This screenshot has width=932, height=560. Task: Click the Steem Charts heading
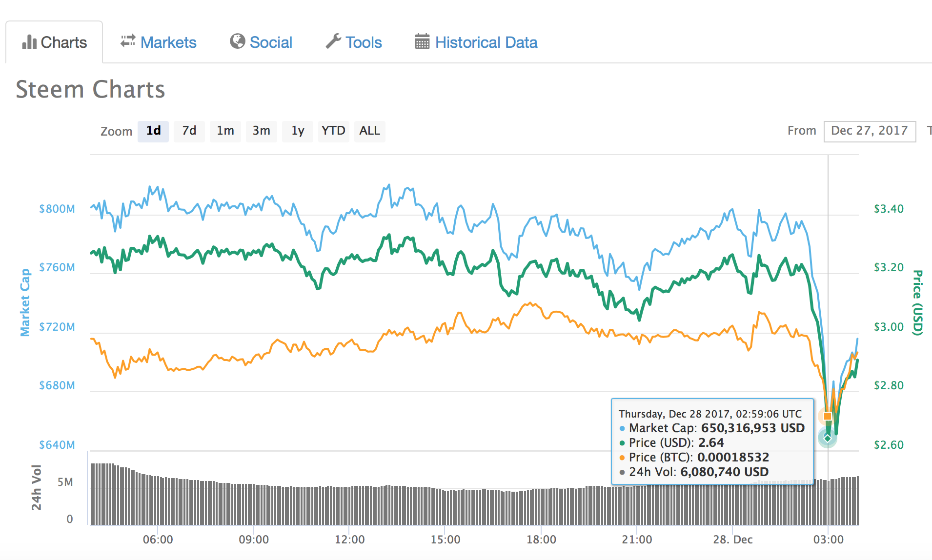[x=91, y=90]
